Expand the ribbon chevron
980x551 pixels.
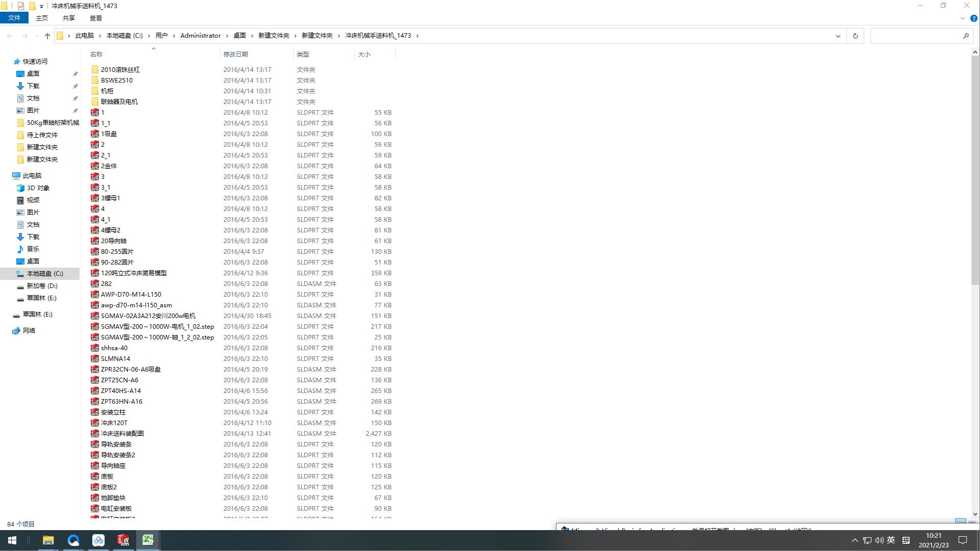(963, 18)
